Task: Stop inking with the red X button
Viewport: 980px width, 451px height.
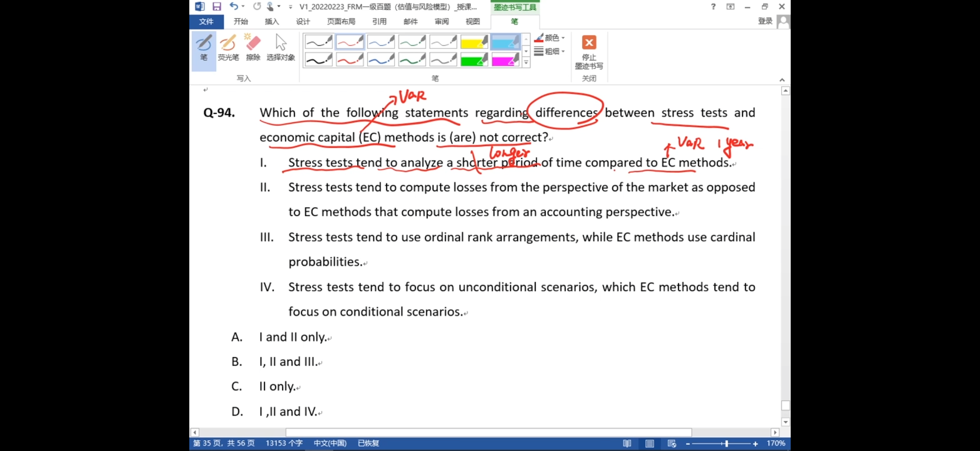Action: (589, 43)
